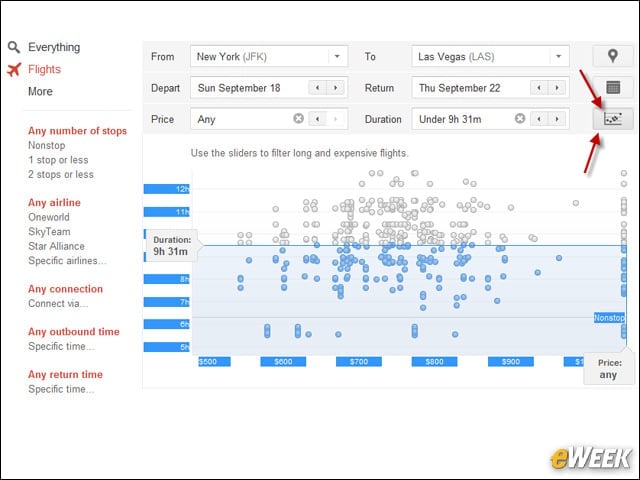Viewport: 640px width, 480px height.
Task: Select Any number of stops filter
Action: (78, 131)
